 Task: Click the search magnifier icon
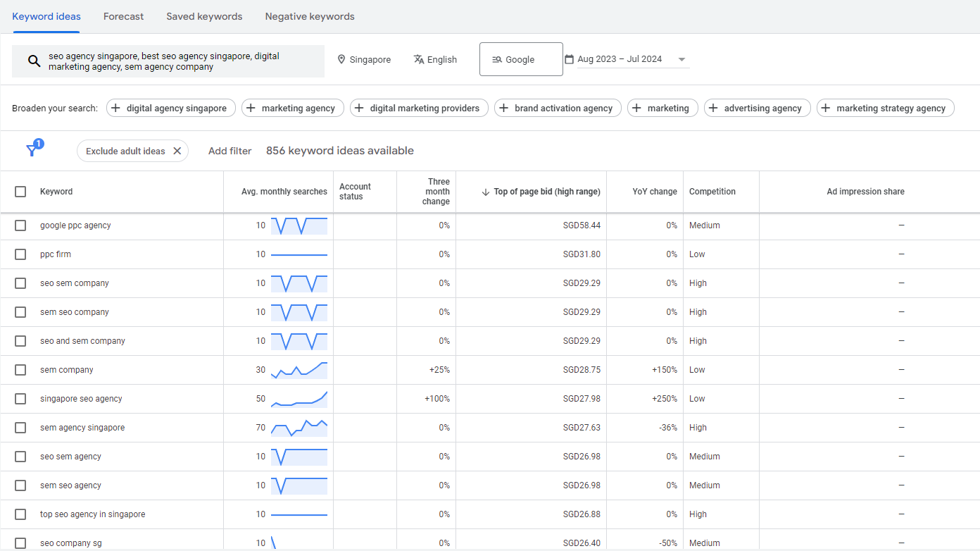pos(34,61)
